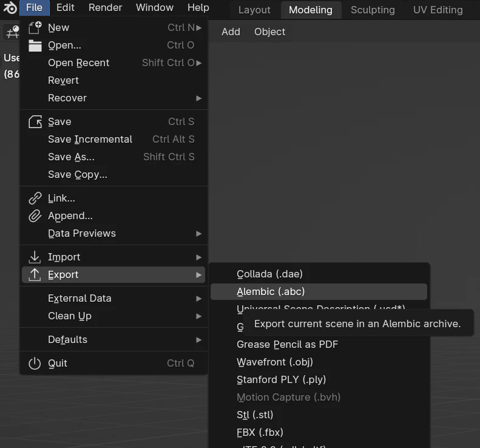The height and width of the screenshot is (448, 480).
Task: Expand the External Data submenu arrow
Action: pyautogui.click(x=198, y=299)
